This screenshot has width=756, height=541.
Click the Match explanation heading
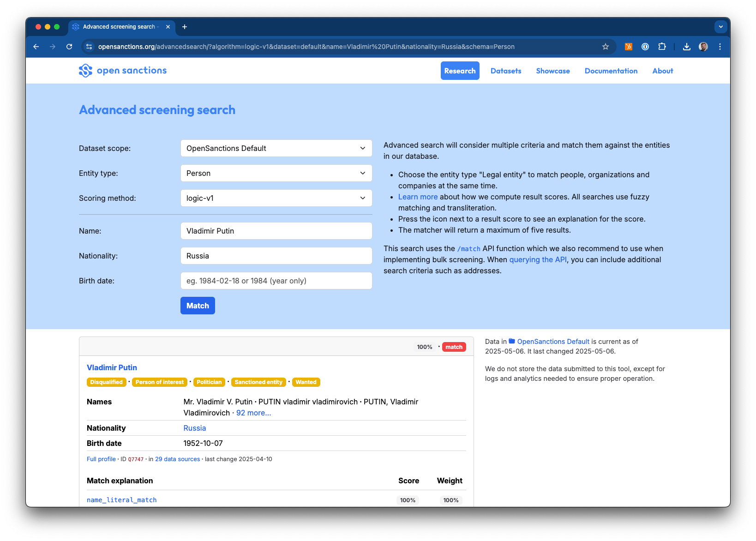pos(120,481)
